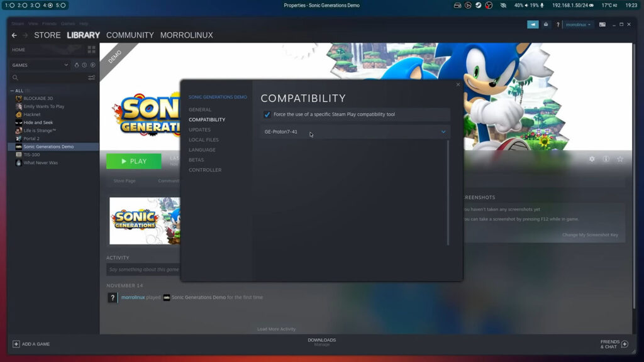Open the GAMES view dropdown
This screenshot has height=362, width=644.
38,65
